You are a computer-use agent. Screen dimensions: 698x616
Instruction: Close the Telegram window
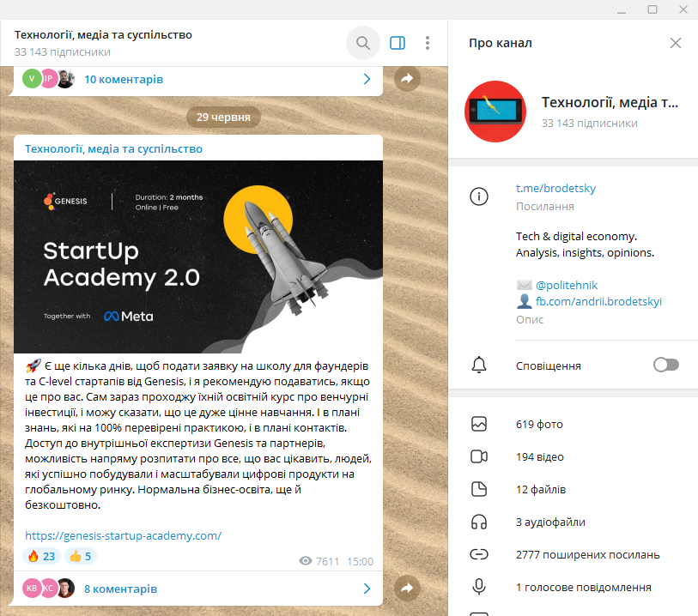pyautogui.click(x=683, y=9)
